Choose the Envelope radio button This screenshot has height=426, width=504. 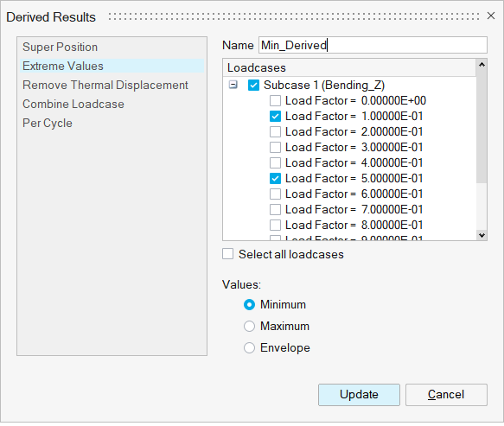click(x=250, y=347)
